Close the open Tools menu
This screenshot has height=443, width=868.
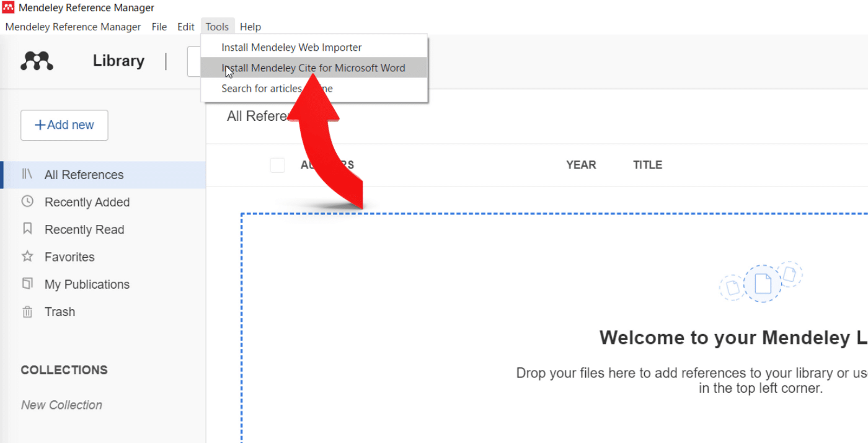click(218, 27)
